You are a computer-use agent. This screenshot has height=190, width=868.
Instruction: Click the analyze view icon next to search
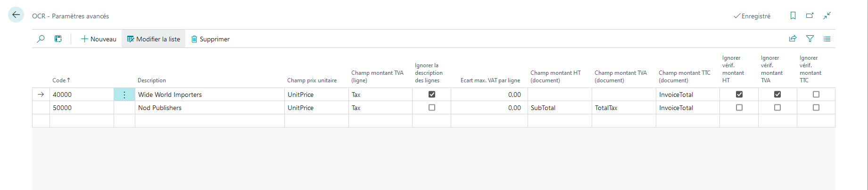[58, 39]
